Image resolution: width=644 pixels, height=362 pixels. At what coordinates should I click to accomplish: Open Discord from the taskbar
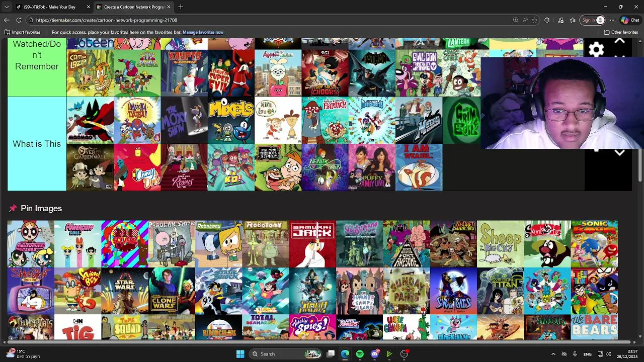point(374,354)
